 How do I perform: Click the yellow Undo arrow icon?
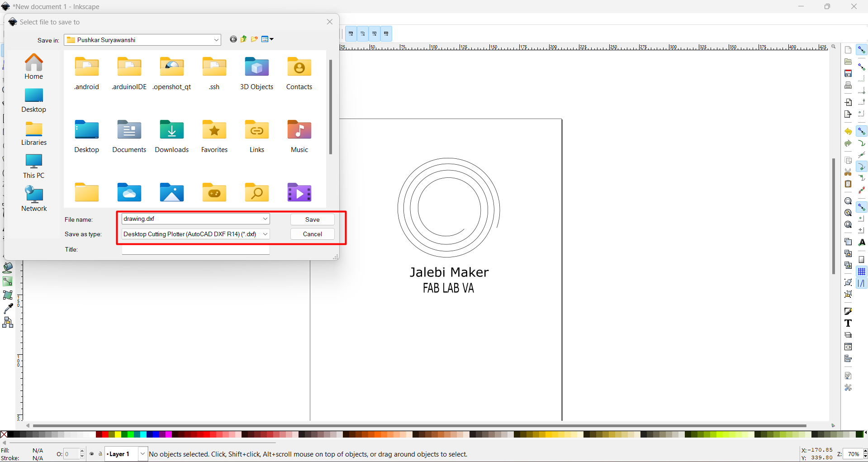pos(848,131)
